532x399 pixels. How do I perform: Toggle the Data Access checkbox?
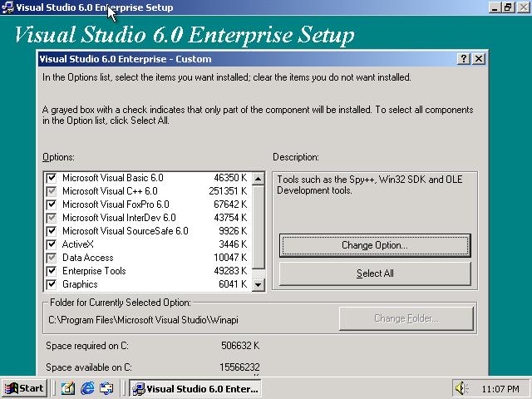tap(52, 258)
